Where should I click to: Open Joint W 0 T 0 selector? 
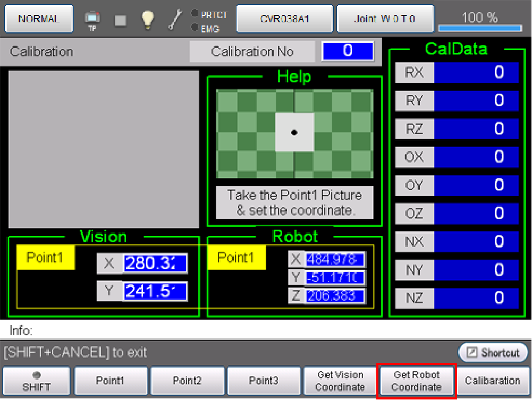pos(385,19)
